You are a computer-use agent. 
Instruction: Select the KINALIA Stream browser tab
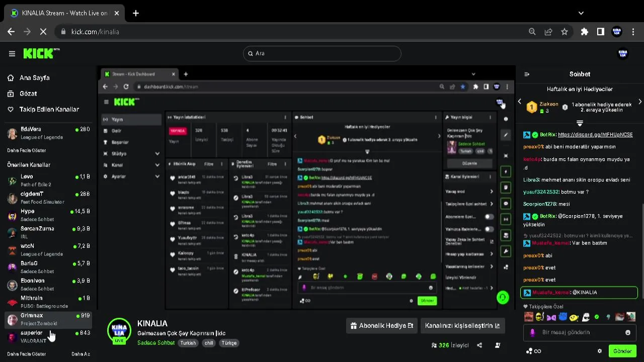[x=65, y=13]
